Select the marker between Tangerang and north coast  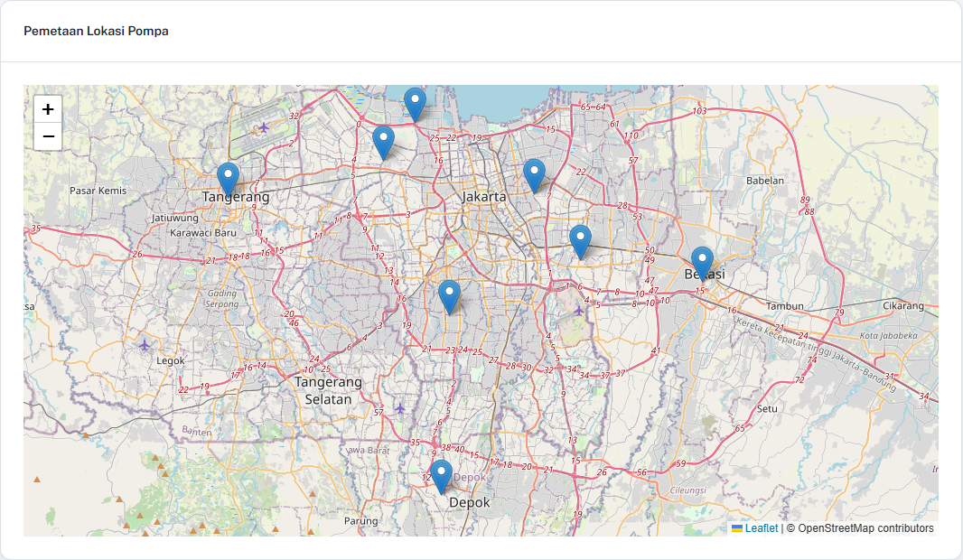384,141
